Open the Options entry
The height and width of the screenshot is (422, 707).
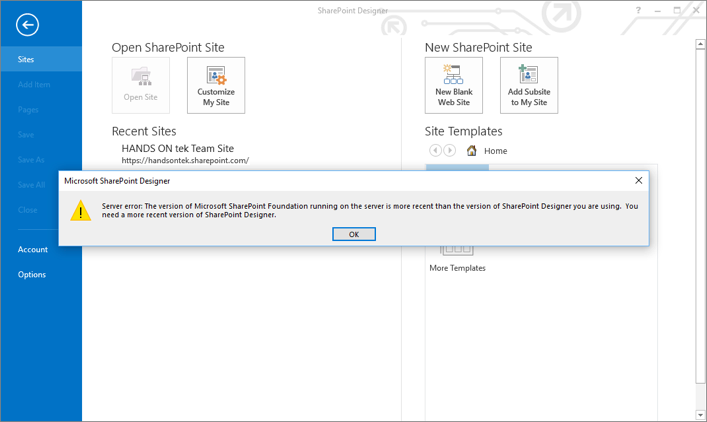point(32,274)
